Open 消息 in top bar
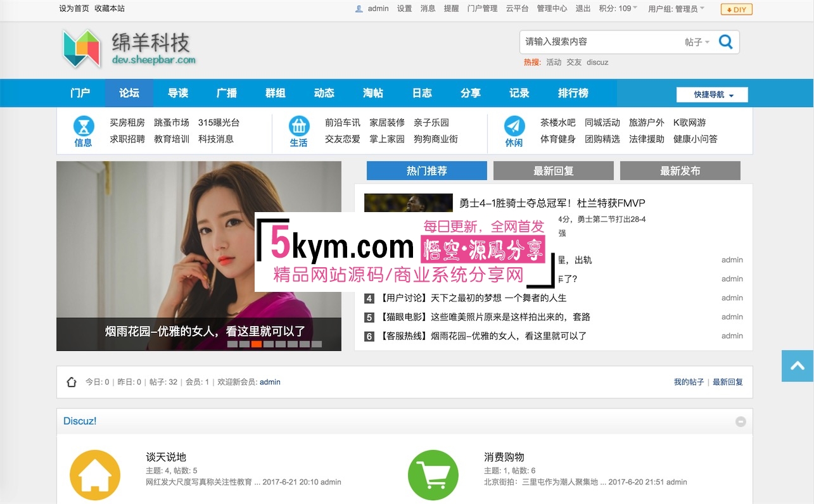814x504 pixels. pyautogui.click(x=428, y=9)
